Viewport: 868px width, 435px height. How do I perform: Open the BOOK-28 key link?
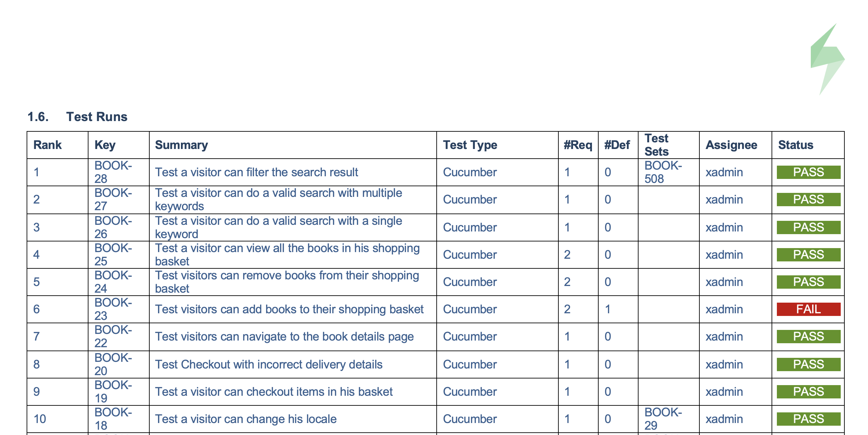(113, 172)
